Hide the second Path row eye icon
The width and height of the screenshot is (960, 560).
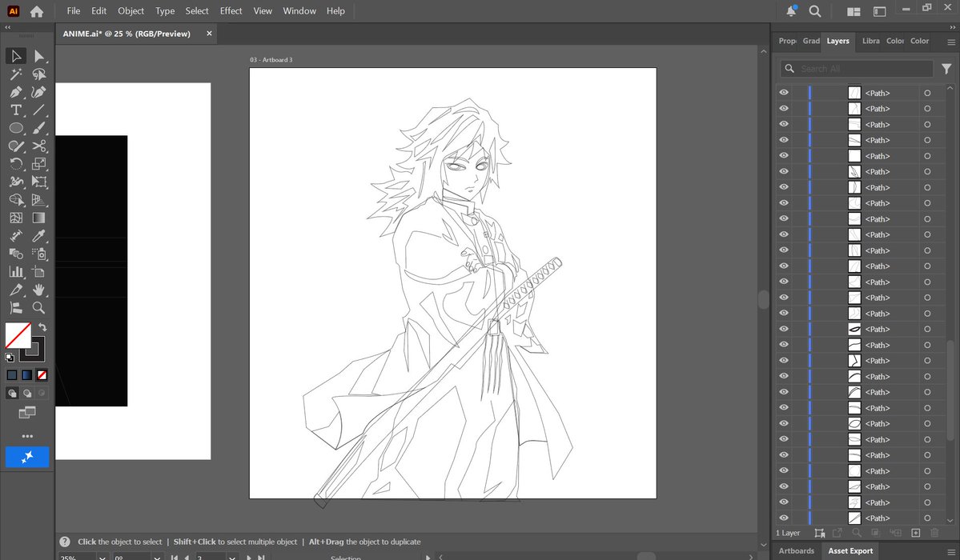pyautogui.click(x=784, y=108)
